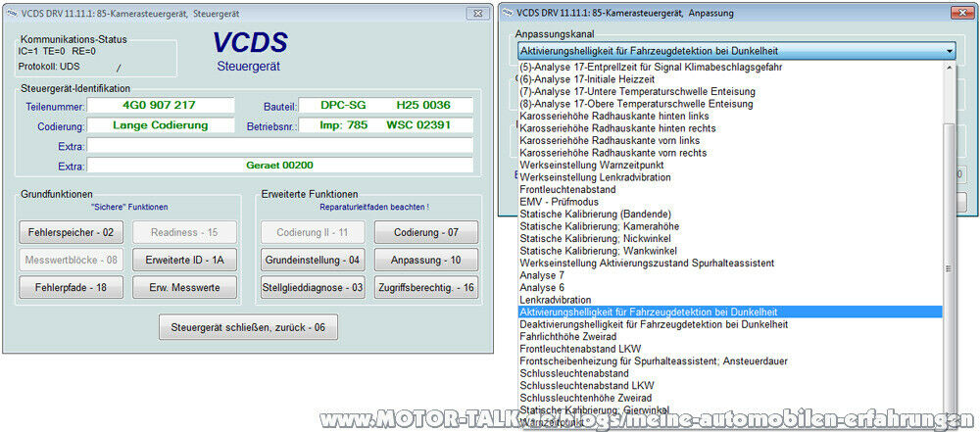Open Fehlerspeicher - 02 fault memory

point(66,233)
